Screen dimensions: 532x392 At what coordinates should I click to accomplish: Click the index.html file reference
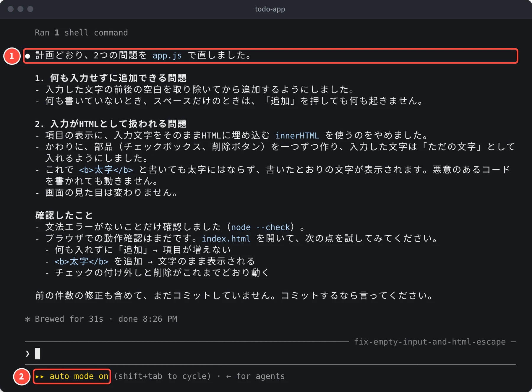pos(226,238)
